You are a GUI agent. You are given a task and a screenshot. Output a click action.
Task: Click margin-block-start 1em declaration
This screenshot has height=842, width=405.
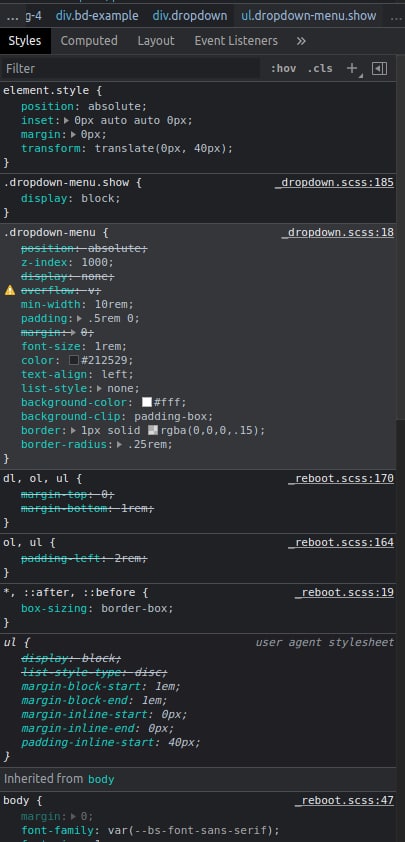[101, 686]
